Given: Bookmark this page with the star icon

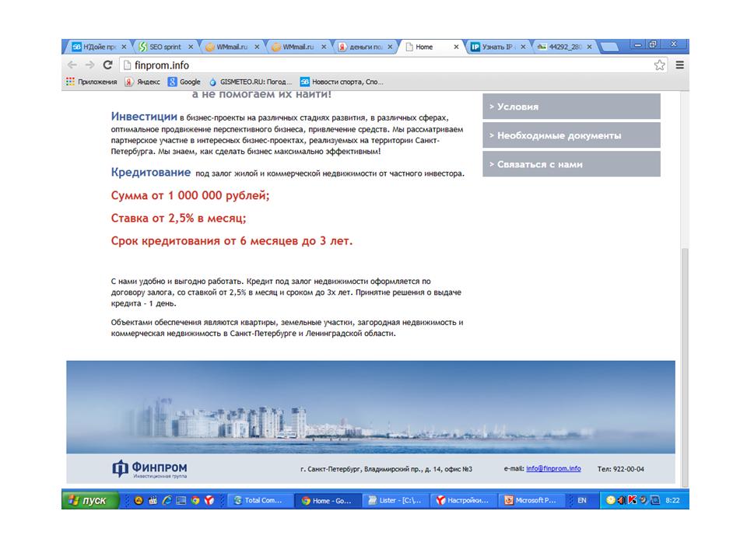Looking at the screenshot, I should point(659,65).
